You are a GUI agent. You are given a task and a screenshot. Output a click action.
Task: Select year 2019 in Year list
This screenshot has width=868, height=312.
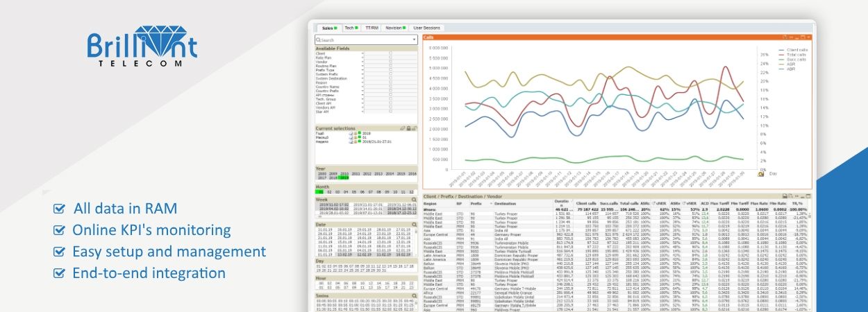344,178
